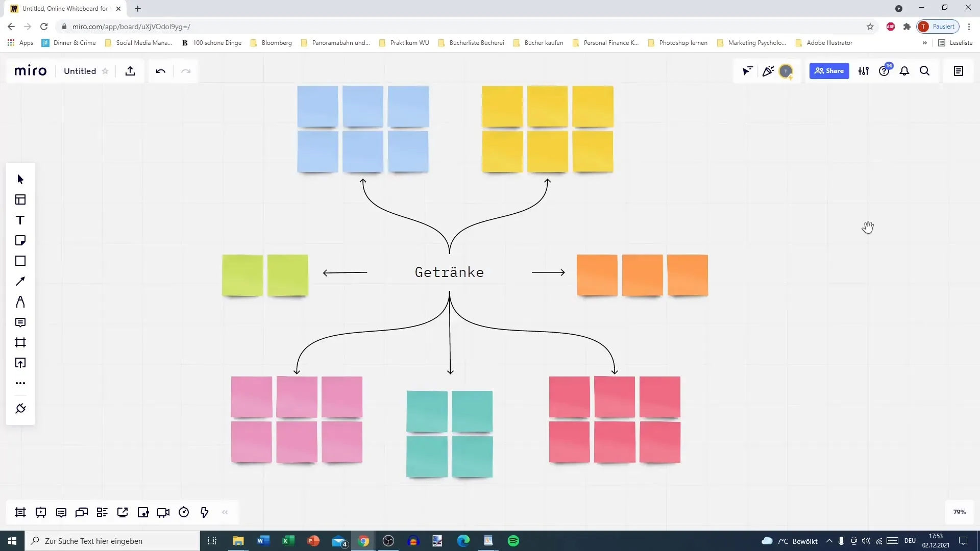Click the Undo button in toolbar
Screen dimensions: 980x551
[160, 70]
